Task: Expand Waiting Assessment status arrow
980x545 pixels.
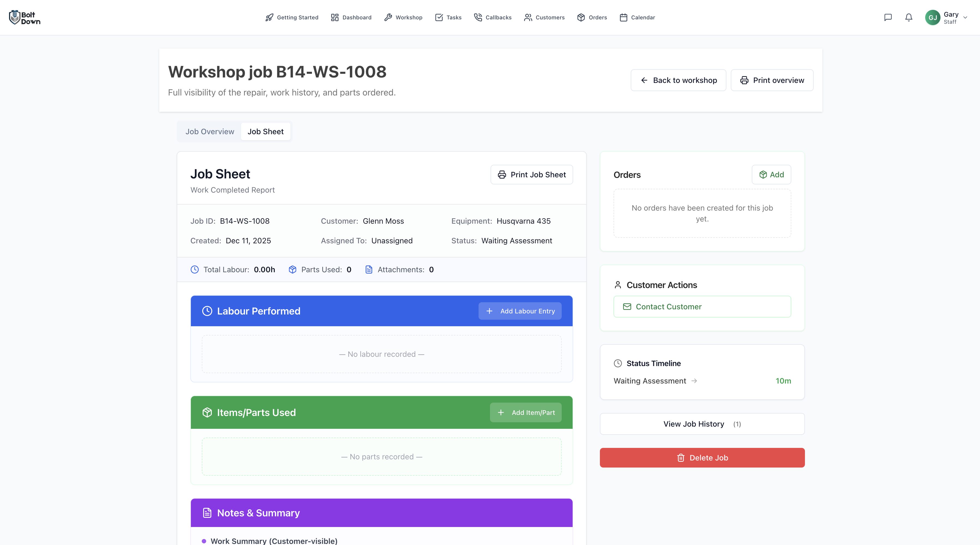Action: 694,381
